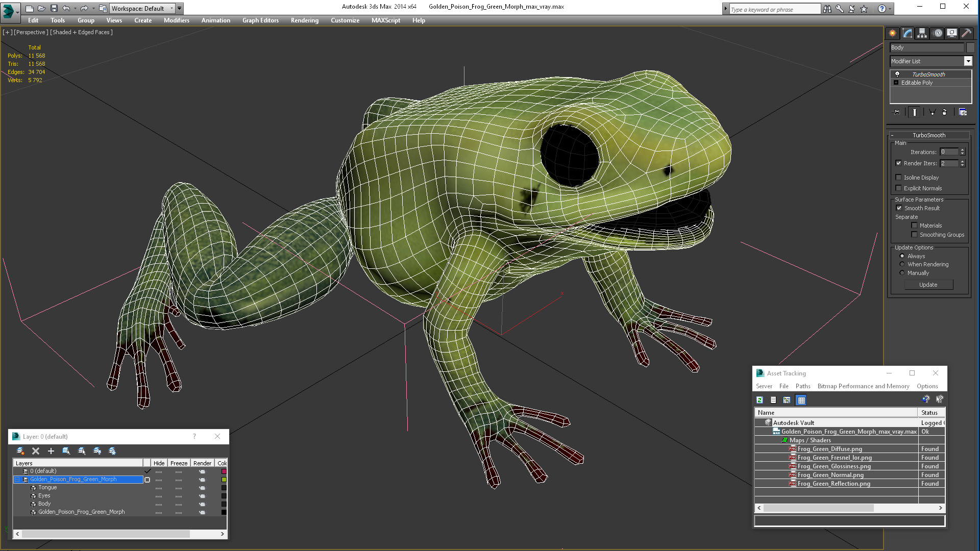Screen dimensions: 980x551
Task: Open the Create command panel tab
Action: click(x=892, y=33)
